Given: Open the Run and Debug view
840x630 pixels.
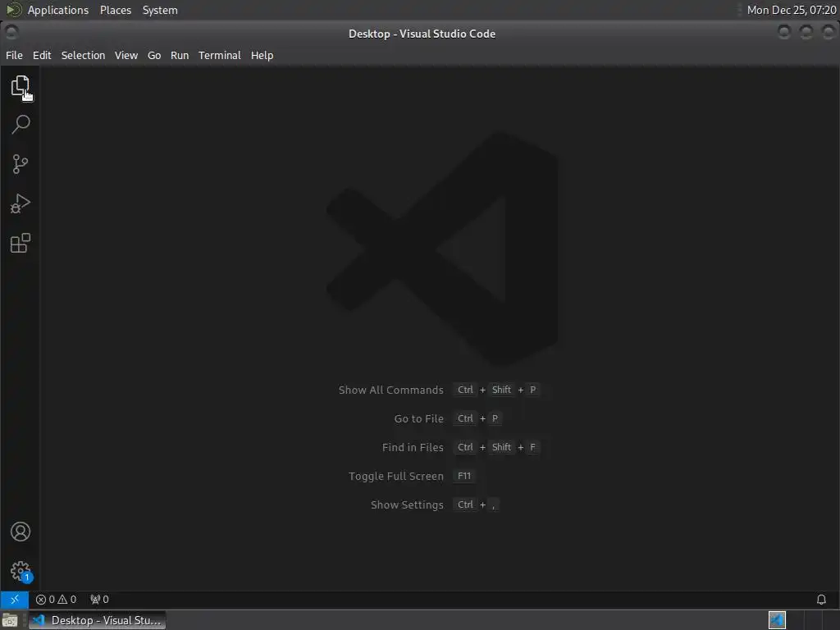Looking at the screenshot, I should tap(21, 203).
